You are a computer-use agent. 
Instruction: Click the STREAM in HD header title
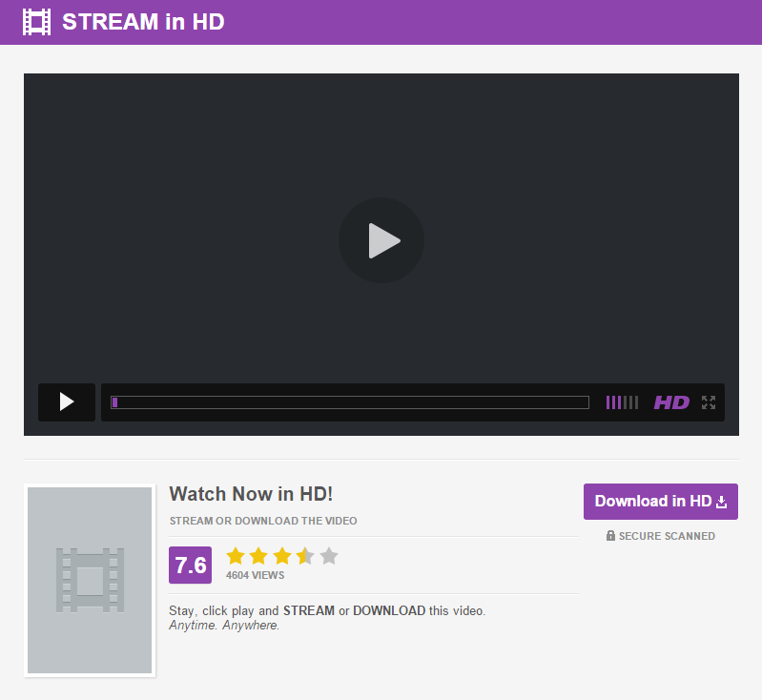143,22
